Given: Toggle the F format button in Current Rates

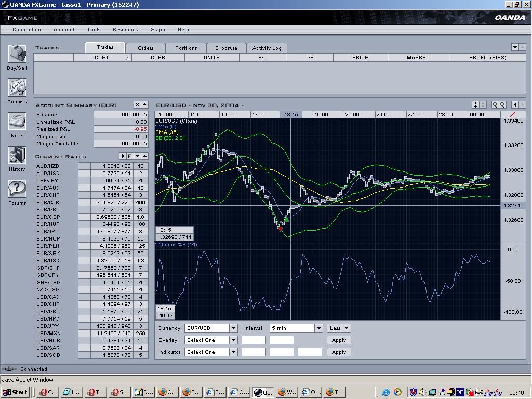Looking at the screenshot, I should click(x=130, y=156).
